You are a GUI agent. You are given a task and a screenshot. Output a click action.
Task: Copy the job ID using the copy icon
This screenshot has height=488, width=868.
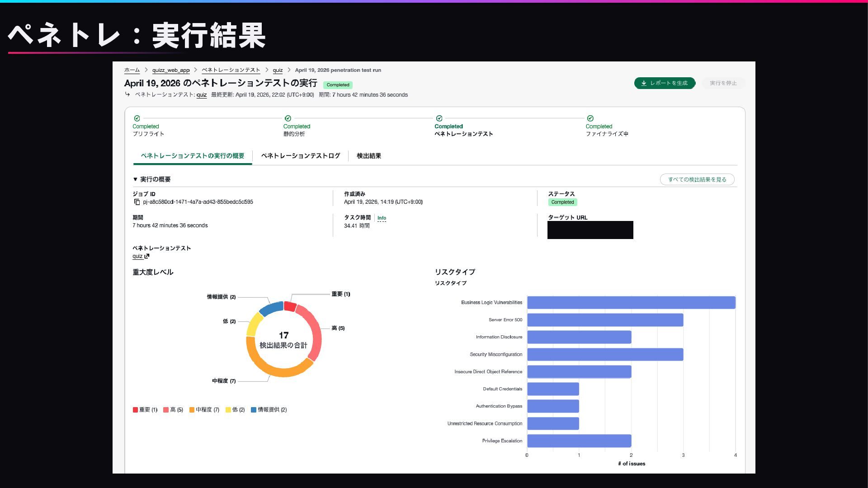tap(137, 202)
